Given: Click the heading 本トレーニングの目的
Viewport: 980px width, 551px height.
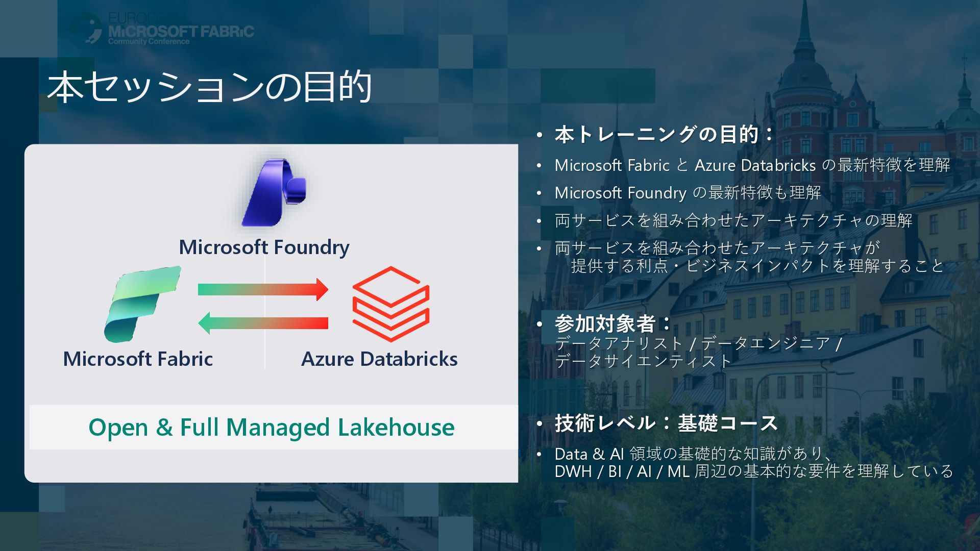Looking at the screenshot, I should [x=664, y=135].
